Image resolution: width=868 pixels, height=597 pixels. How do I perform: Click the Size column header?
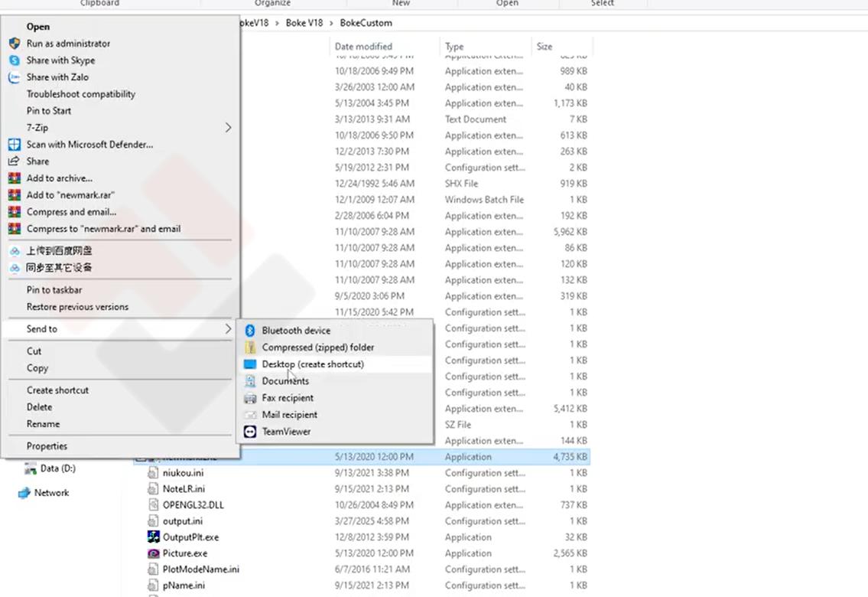click(545, 47)
